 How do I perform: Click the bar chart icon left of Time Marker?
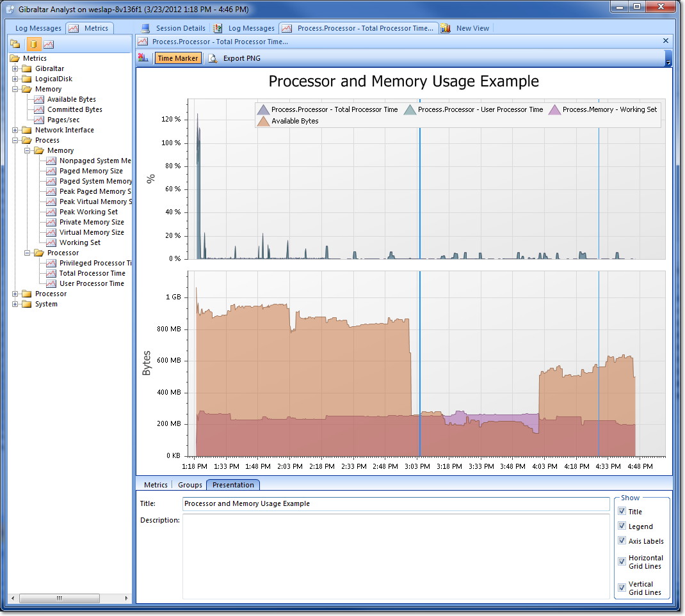point(143,58)
